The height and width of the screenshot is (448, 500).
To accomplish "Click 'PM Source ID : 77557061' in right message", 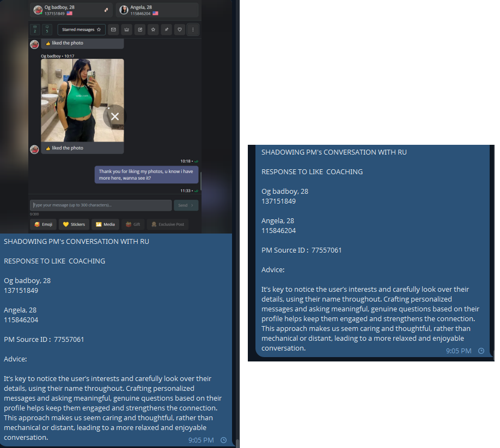I will point(302,250).
